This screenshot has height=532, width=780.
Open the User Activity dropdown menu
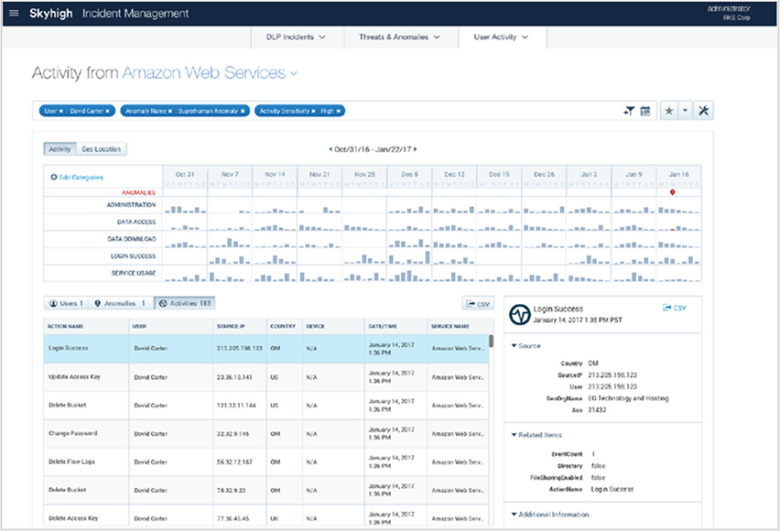[x=502, y=37]
